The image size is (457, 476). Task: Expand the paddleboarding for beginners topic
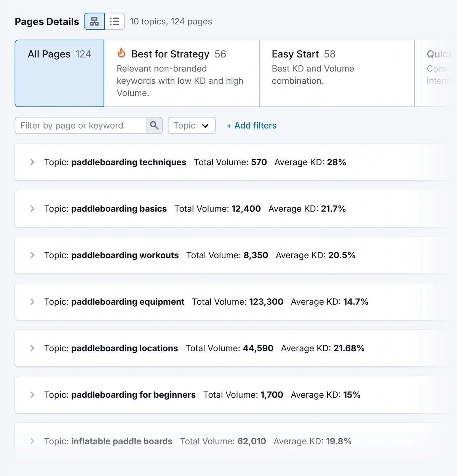pyautogui.click(x=32, y=395)
